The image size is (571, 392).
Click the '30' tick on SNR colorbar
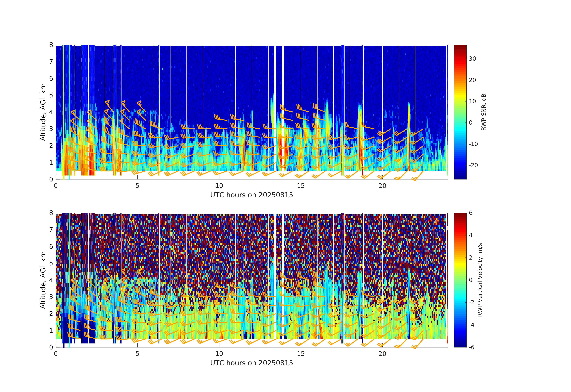pos(472,59)
